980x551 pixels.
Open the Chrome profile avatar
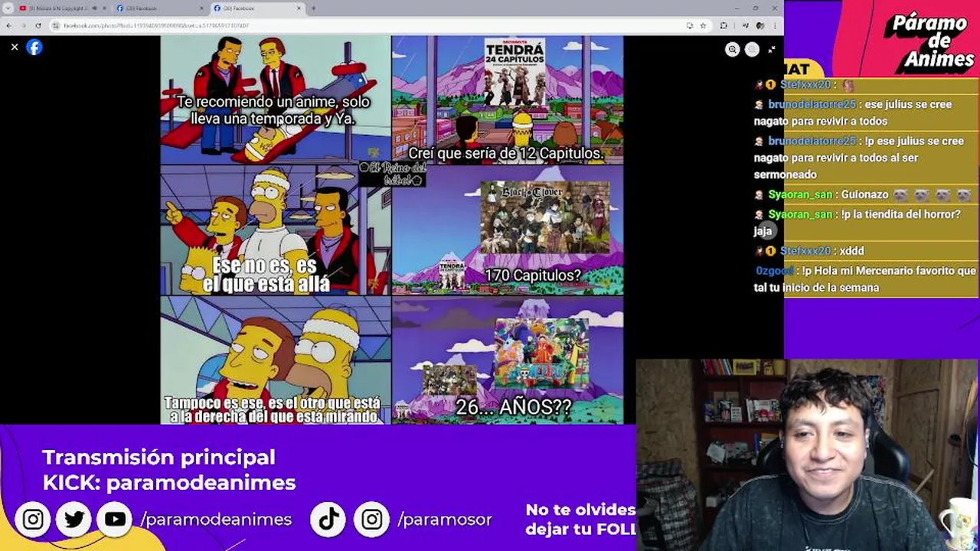(x=759, y=25)
